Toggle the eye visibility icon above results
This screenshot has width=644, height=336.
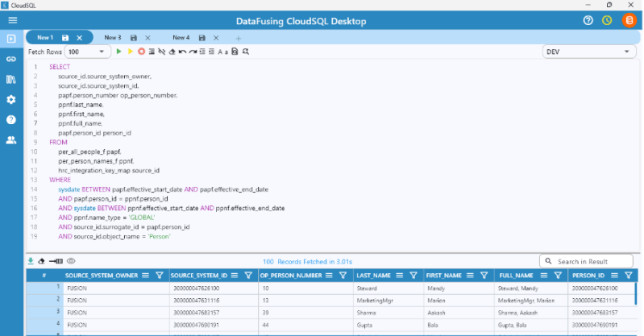(x=71, y=261)
